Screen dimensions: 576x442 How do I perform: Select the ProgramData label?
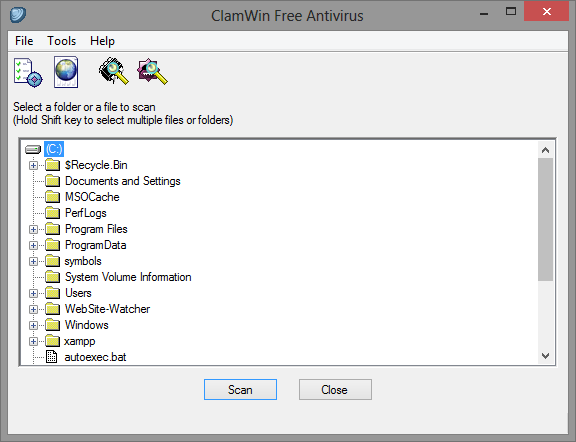[x=96, y=245]
